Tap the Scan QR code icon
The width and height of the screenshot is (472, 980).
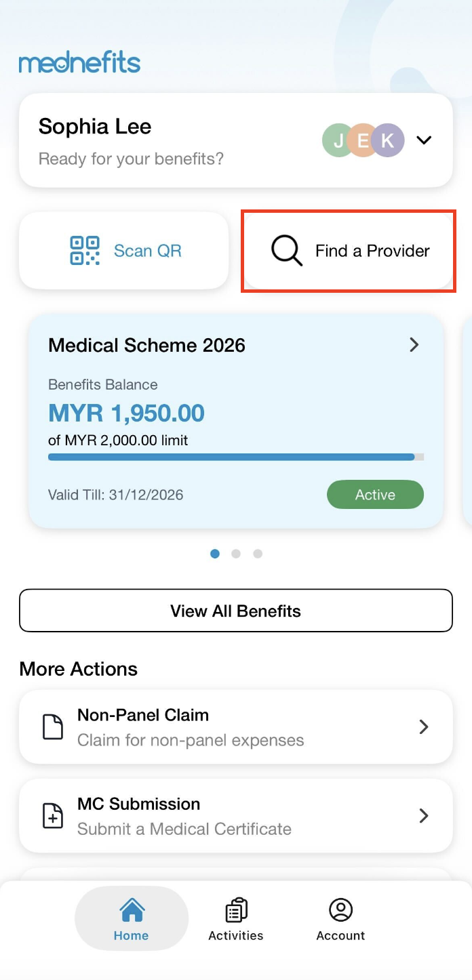click(x=85, y=250)
